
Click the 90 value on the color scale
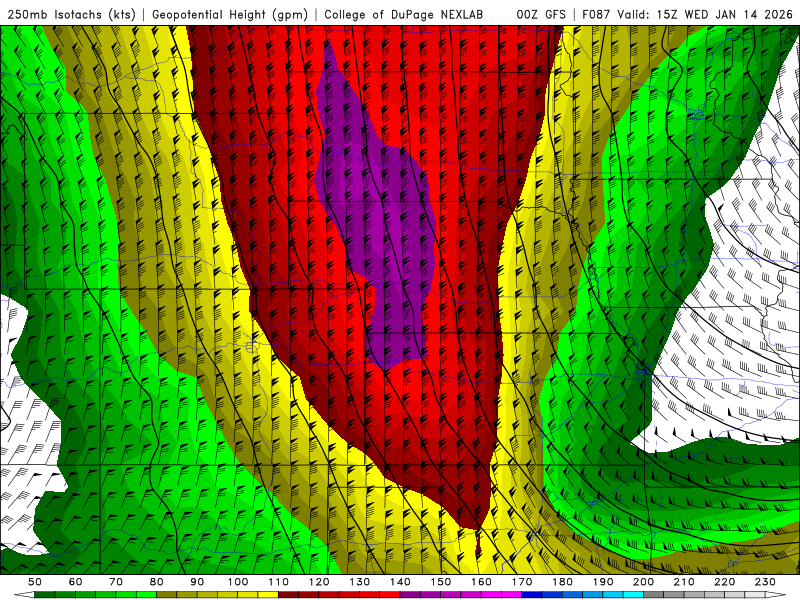click(197, 582)
